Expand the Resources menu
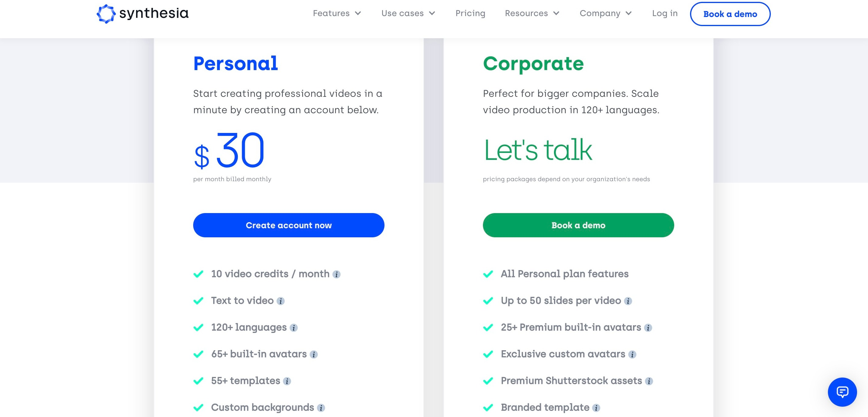 pyautogui.click(x=532, y=13)
